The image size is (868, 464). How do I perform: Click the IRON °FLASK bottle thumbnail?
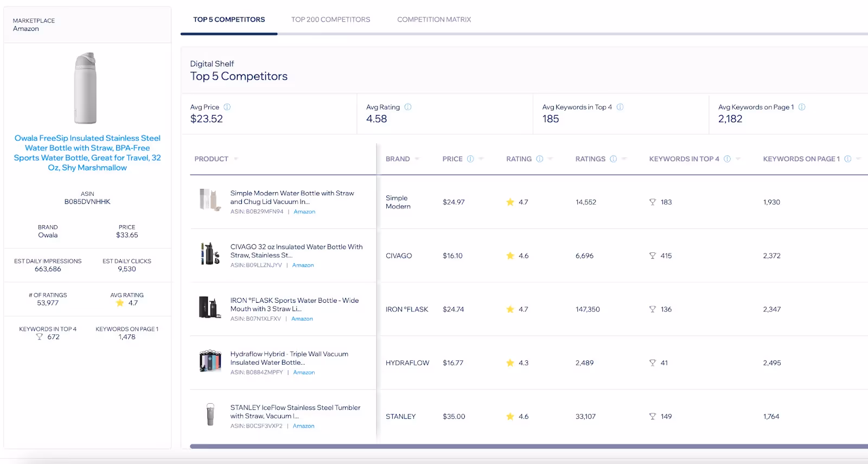(210, 307)
